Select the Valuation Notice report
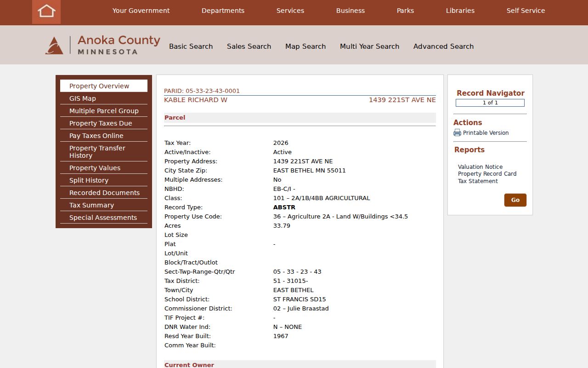This screenshot has width=588, height=368. tap(480, 167)
